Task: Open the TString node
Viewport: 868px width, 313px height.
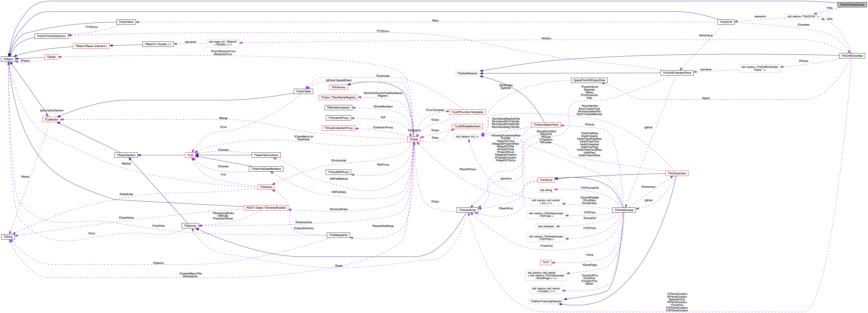Action: pos(8,237)
